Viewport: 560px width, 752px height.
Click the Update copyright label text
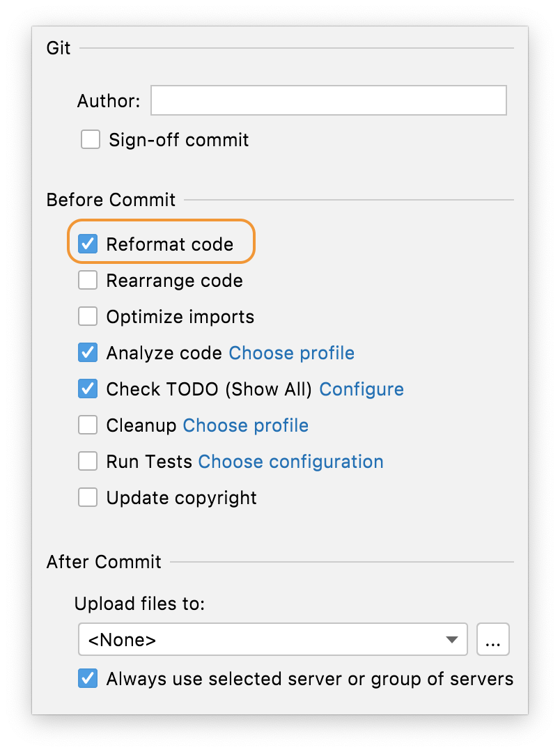click(181, 498)
